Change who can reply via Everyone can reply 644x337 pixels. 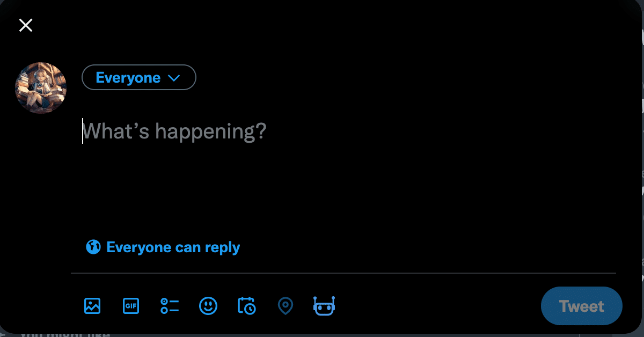(x=173, y=247)
